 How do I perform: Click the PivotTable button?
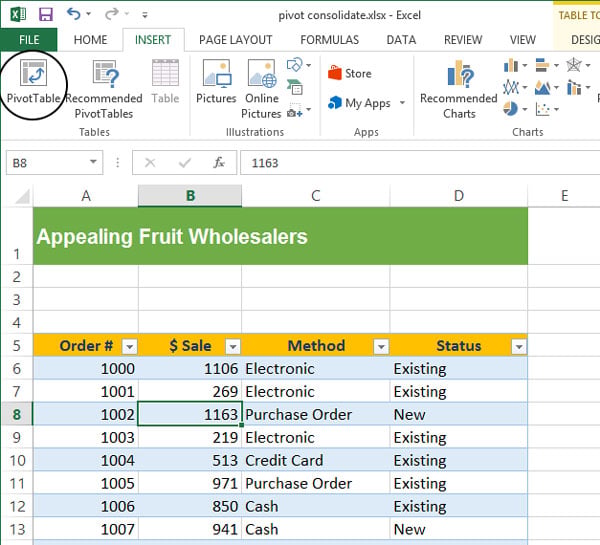[34, 82]
